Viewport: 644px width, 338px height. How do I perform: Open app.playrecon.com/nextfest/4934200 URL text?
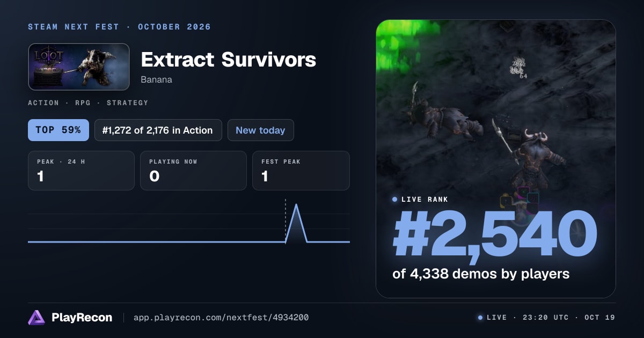[221, 318]
